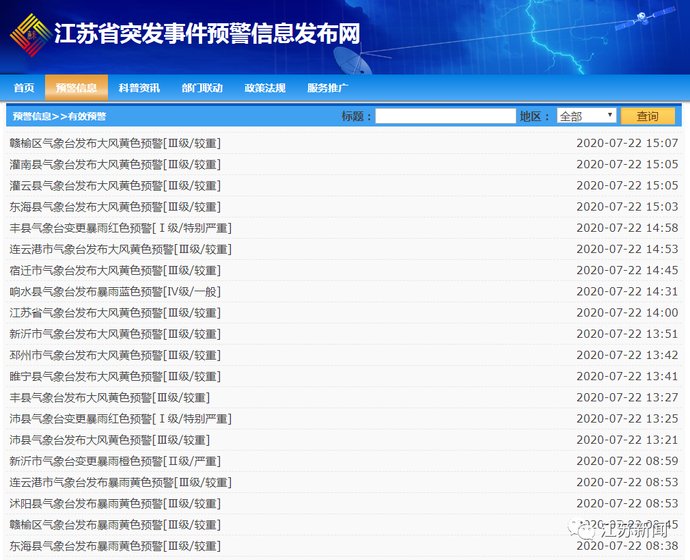Open 丰县气象台变更暴雨红色预警 alert
690x560 pixels.
point(121,228)
